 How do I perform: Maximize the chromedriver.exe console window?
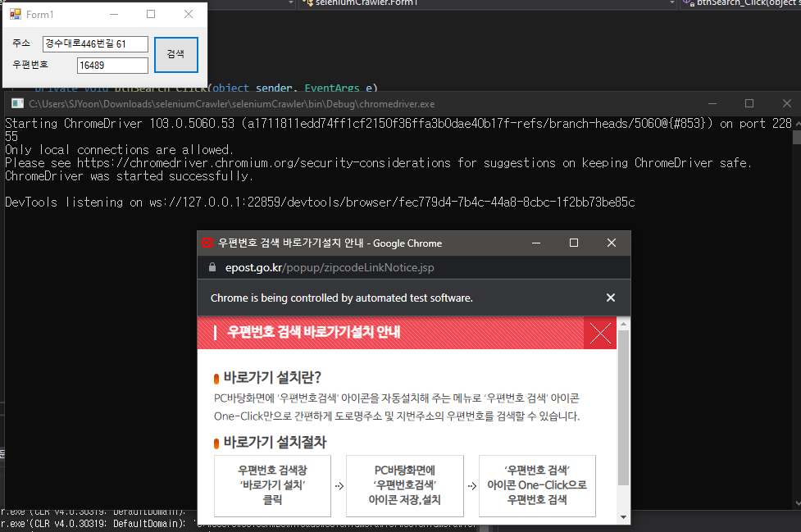(749, 103)
